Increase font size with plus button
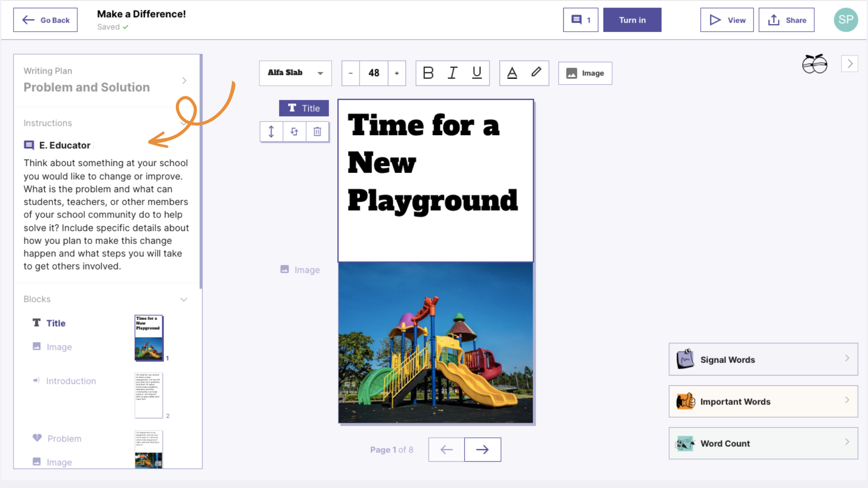 (396, 73)
